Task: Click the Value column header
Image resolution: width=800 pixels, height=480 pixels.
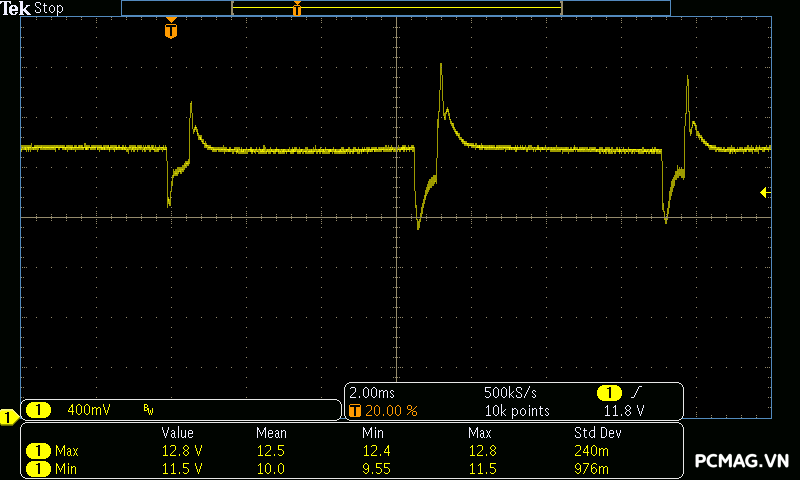Action: (x=178, y=433)
